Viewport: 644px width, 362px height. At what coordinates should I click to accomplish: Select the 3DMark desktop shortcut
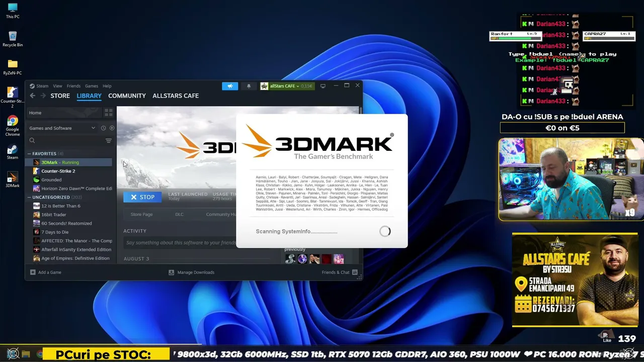(13, 180)
